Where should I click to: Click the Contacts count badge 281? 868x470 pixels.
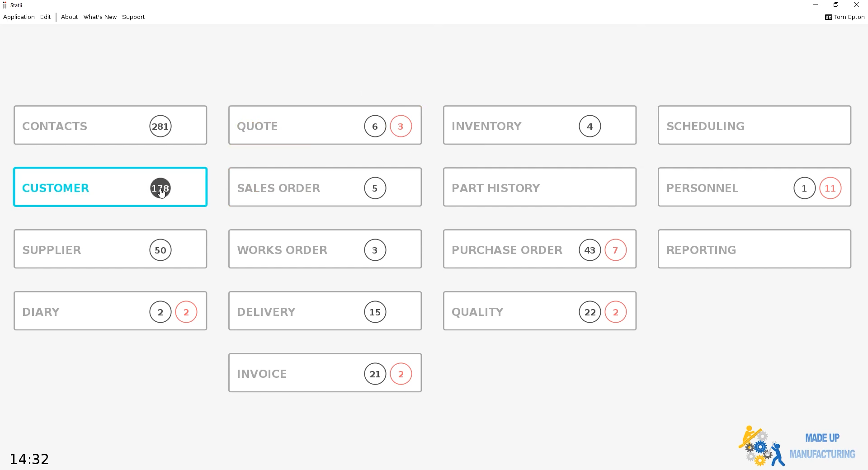160,127
